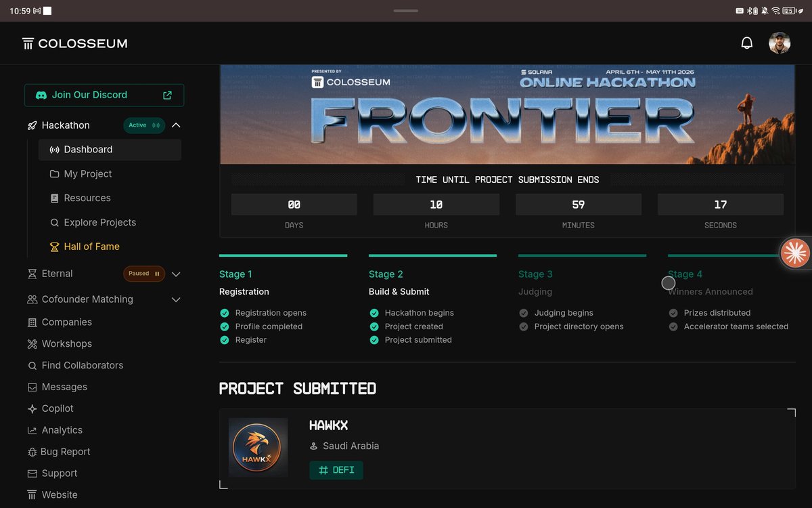This screenshot has width=812, height=508.
Task: Click the Analytics chart icon
Action: point(32,430)
